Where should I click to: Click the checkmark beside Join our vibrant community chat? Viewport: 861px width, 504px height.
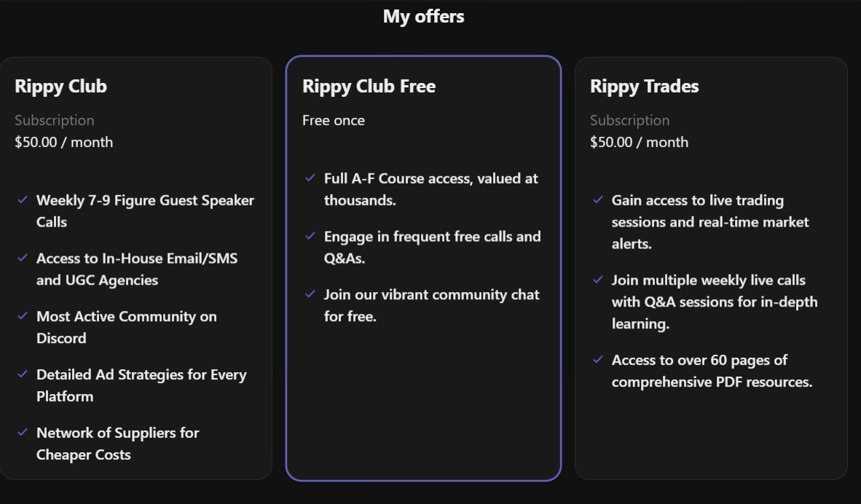point(309,294)
